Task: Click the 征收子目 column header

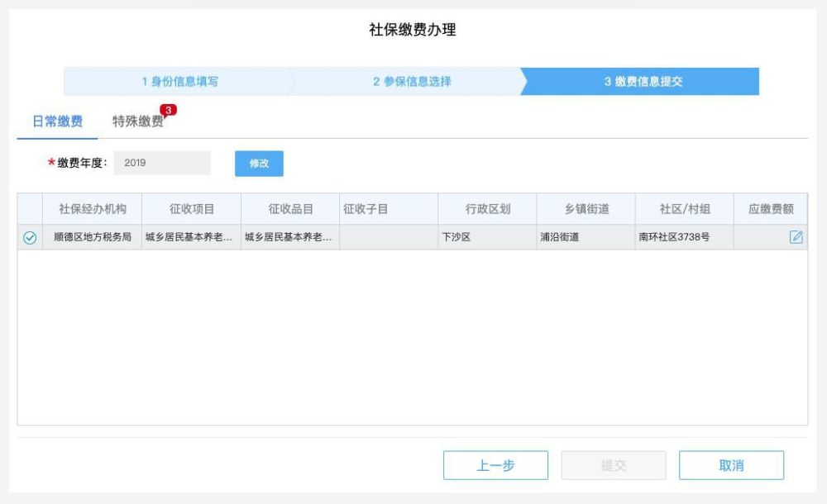Action: coord(389,209)
